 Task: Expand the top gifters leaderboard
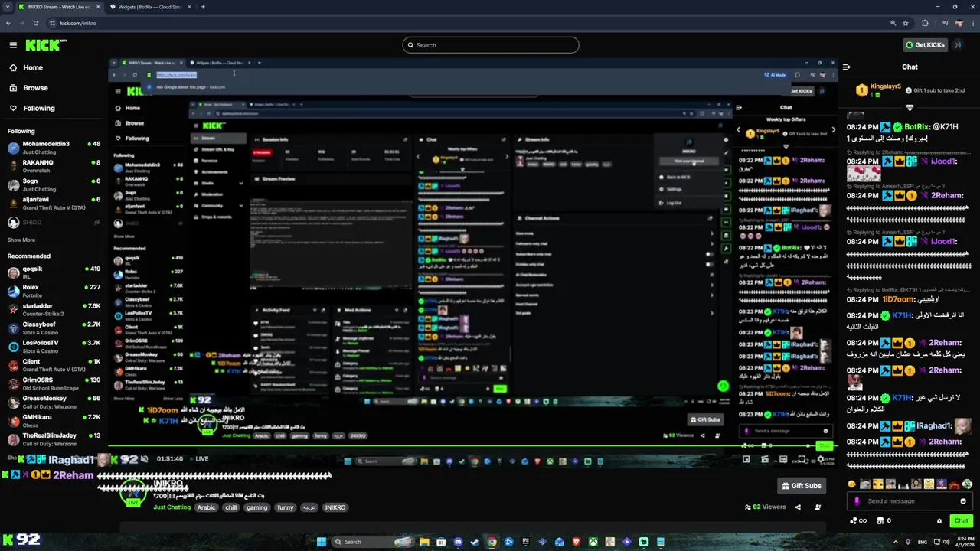tap(910, 107)
